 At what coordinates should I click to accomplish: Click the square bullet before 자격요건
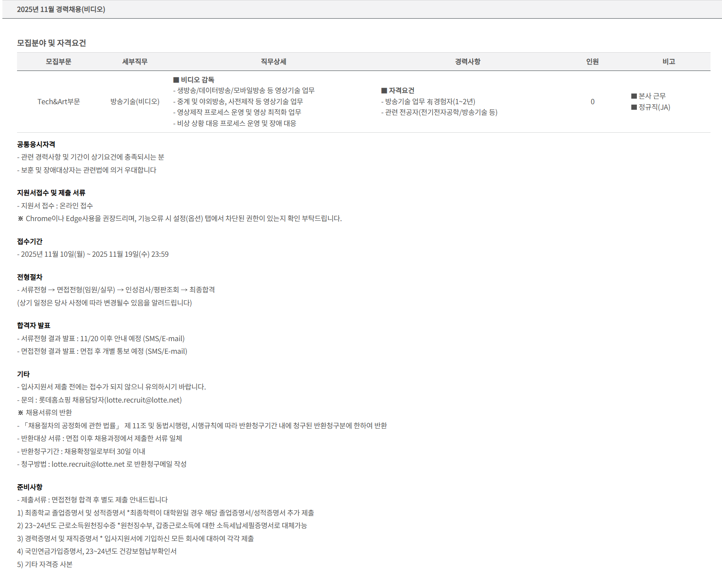[384, 91]
